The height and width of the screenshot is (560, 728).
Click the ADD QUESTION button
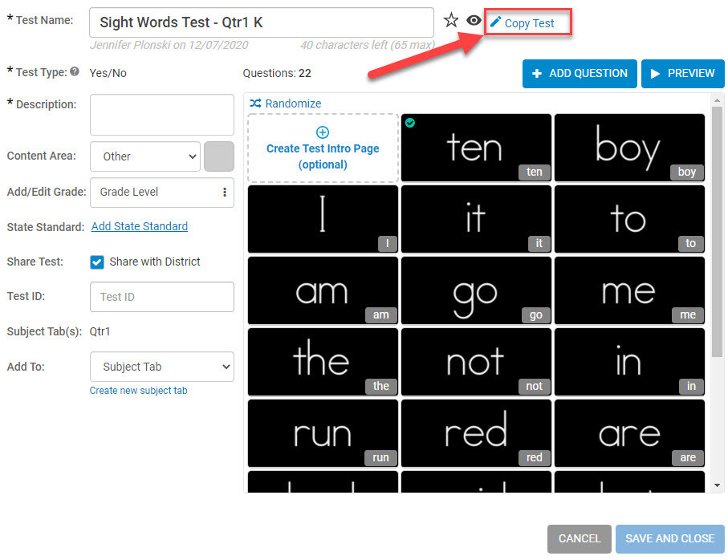click(x=580, y=73)
